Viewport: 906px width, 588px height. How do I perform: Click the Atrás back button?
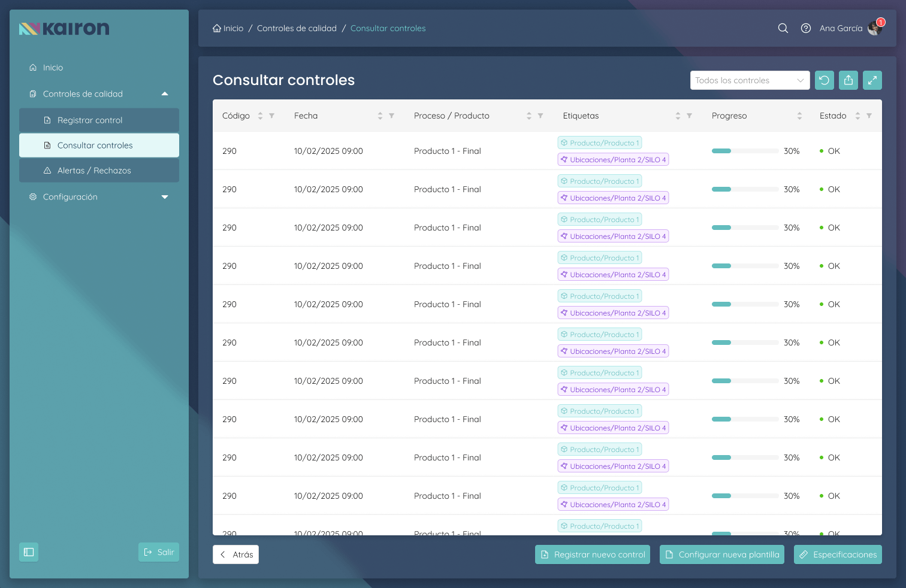(235, 554)
